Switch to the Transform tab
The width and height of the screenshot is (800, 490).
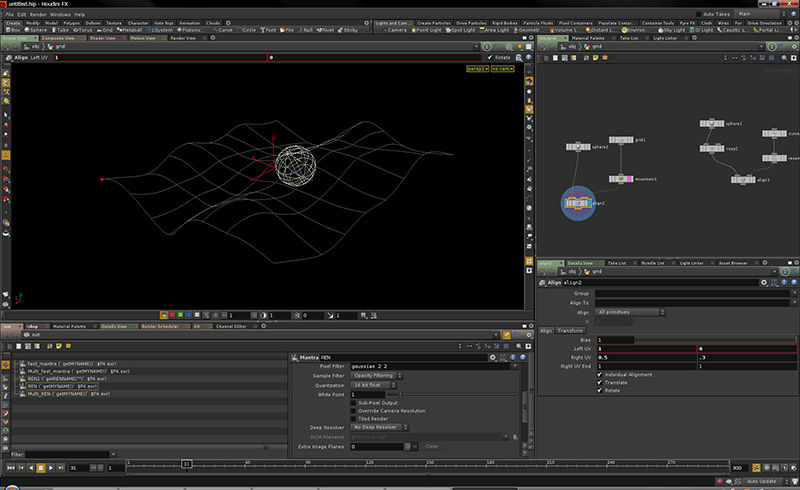point(571,330)
